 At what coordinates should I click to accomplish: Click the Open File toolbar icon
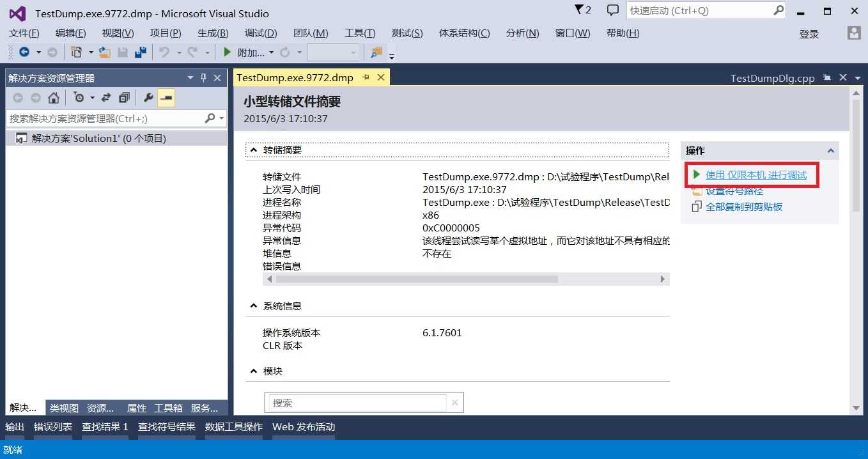point(104,52)
